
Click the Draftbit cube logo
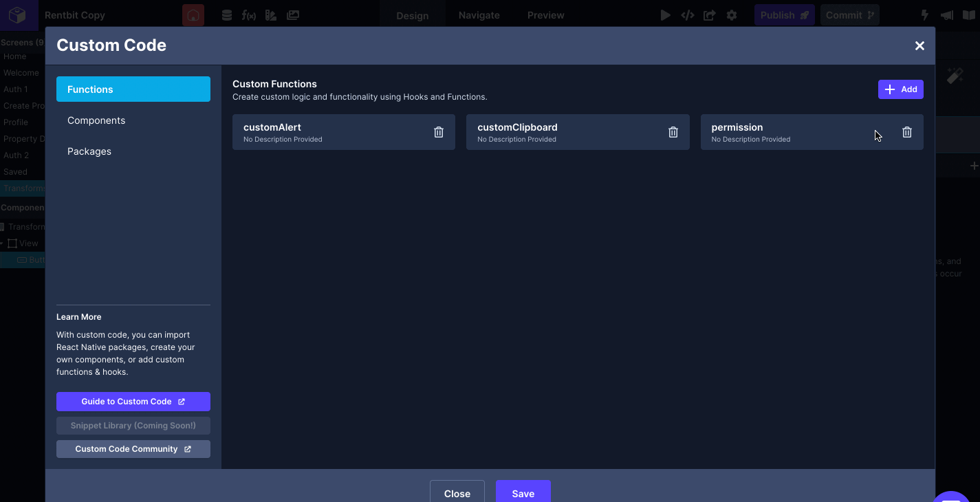point(18,15)
